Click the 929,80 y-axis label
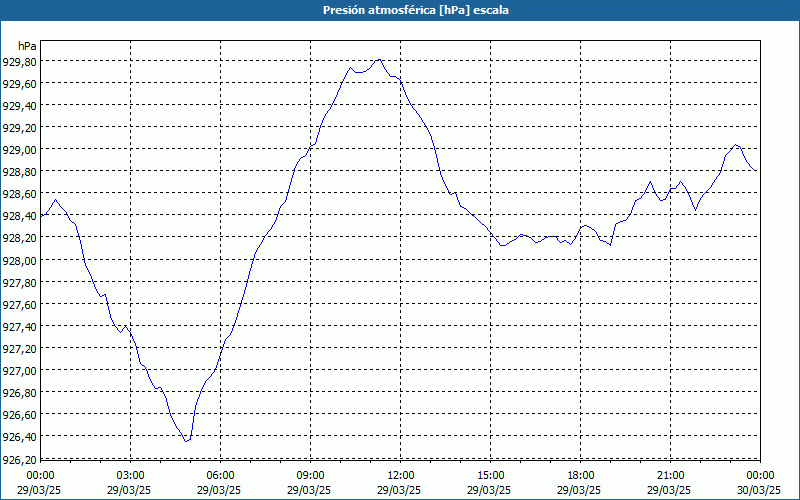 (19, 61)
